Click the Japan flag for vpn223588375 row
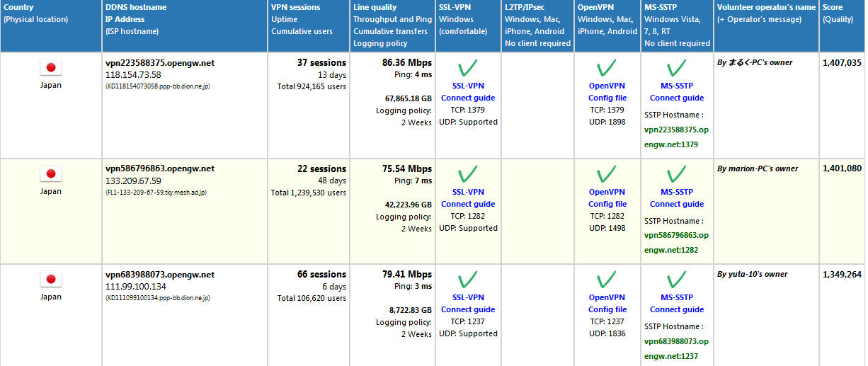This screenshot has width=868, height=366. 50,68
